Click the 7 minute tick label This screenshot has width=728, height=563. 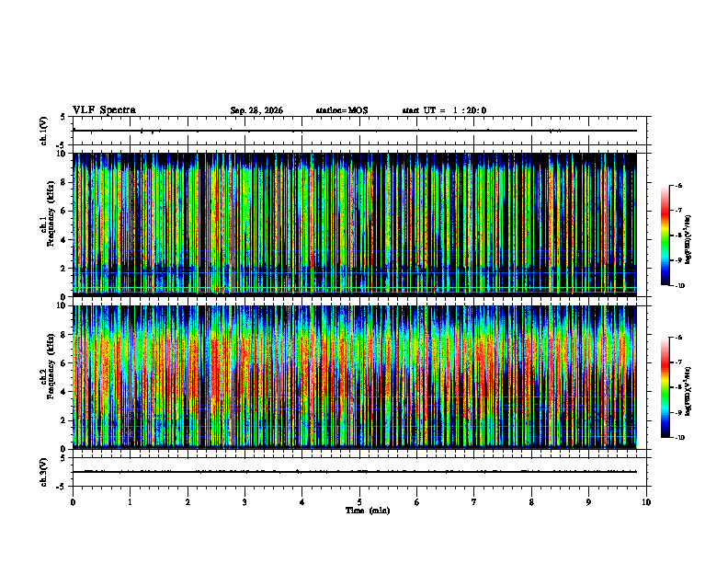pyautogui.click(x=474, y=502)
